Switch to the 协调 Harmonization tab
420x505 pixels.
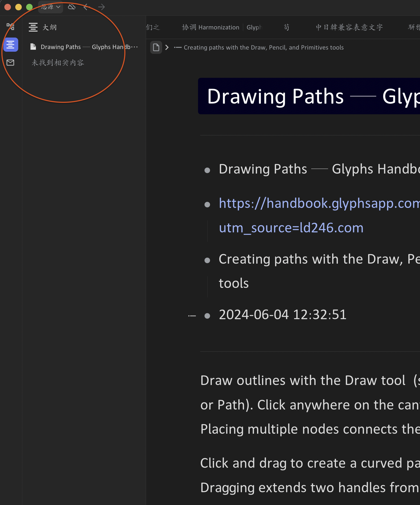coord(211,27)
